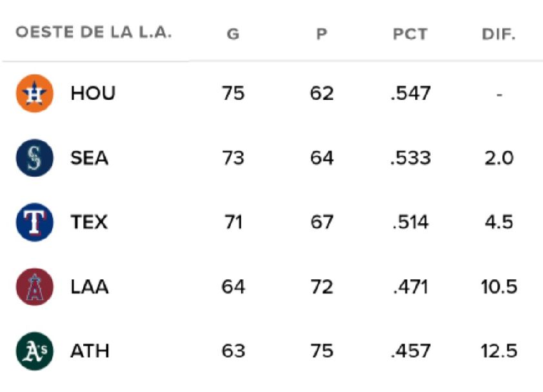The height and width of the screenshot is (392, 543).
Task: Select the PCT column header
Action: 410,34
